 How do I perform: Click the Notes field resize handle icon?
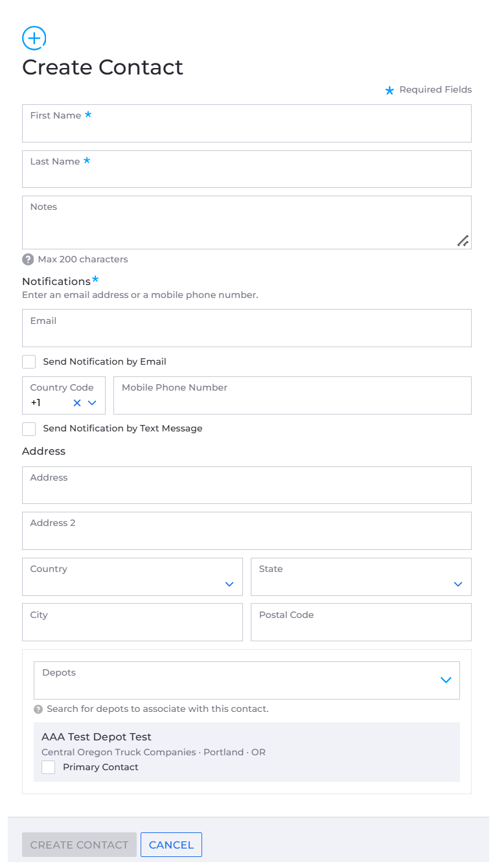point(463,241)
